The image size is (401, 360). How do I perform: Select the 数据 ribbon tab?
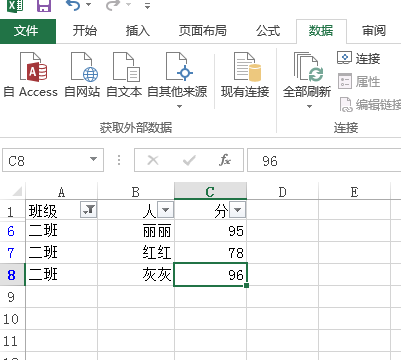pyautogui.click(x=321, y=31)
